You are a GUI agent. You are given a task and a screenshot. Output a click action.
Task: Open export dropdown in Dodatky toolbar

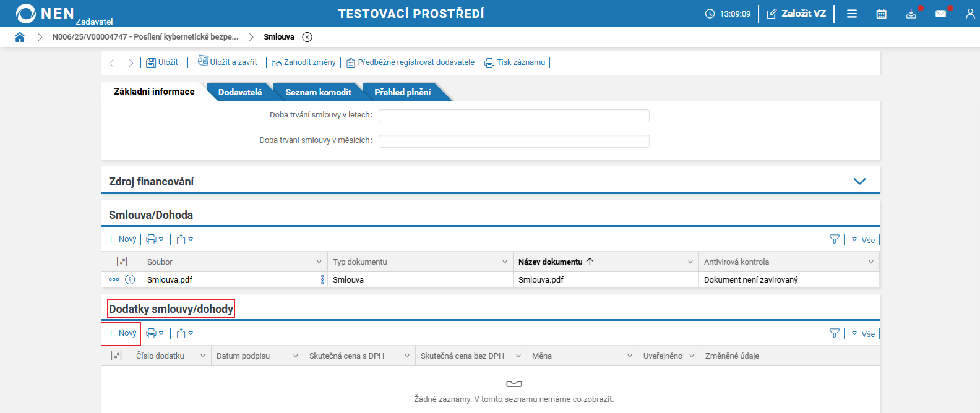click(185, 333)
